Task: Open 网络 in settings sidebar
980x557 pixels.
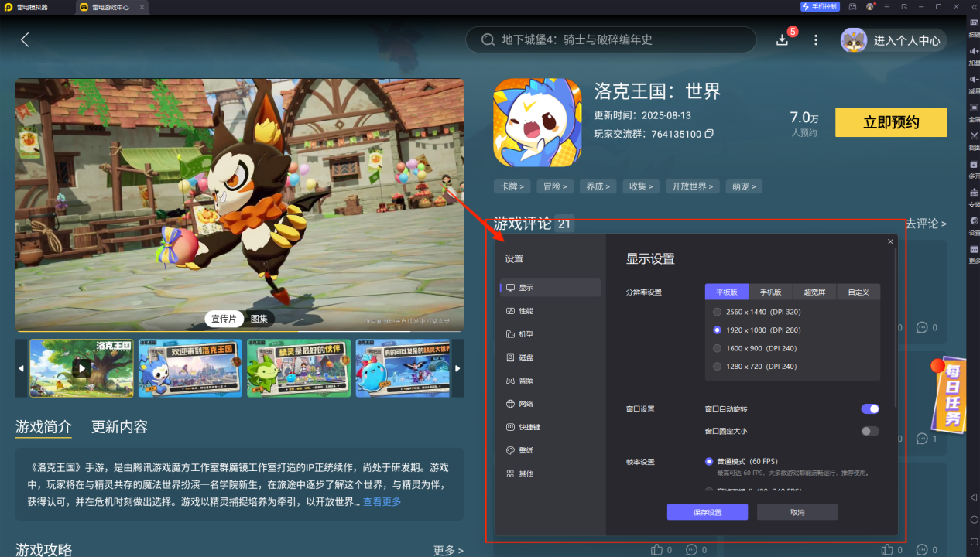Action: [550, 404]
